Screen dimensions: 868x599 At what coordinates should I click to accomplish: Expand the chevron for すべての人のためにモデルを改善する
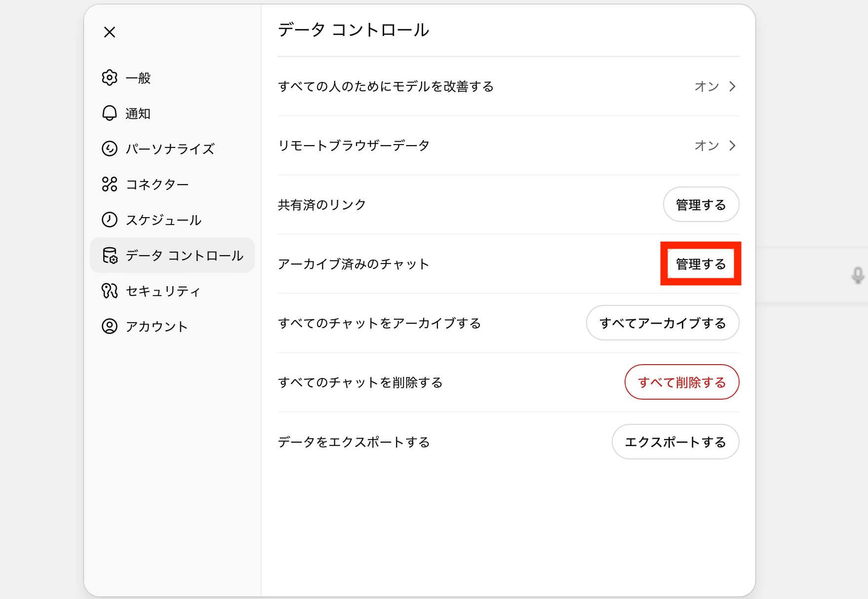733,87
